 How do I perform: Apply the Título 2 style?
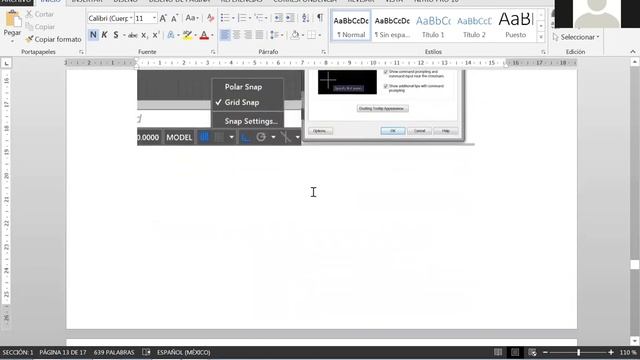tap(474, 26)
